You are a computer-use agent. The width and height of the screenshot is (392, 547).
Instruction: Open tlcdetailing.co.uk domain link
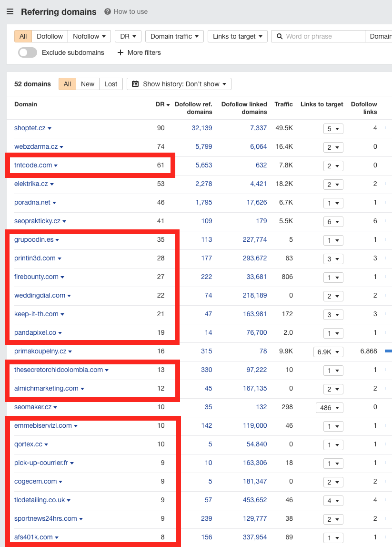(x=40, y=500)
